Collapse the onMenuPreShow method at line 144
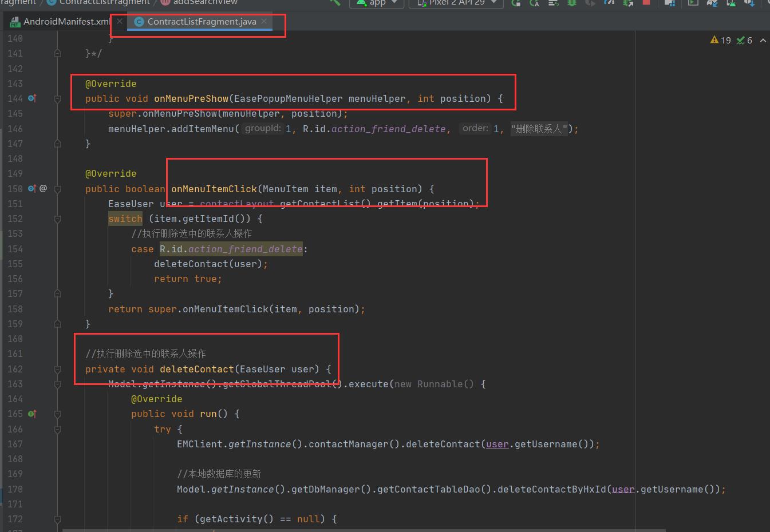Screen dimensions: 770x532 click(x=57, y=99)
